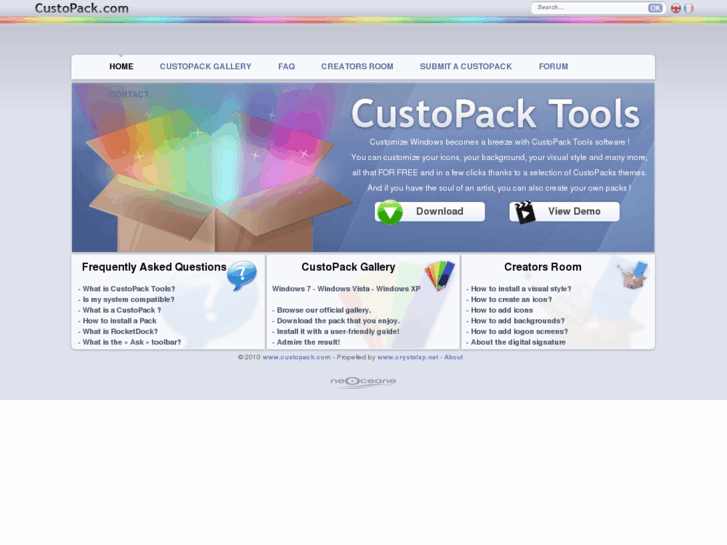The height and width of the screenshot is (545, 727).
Task: Click the CustoPack Tools banner title
Action: [x=496, y=114]
